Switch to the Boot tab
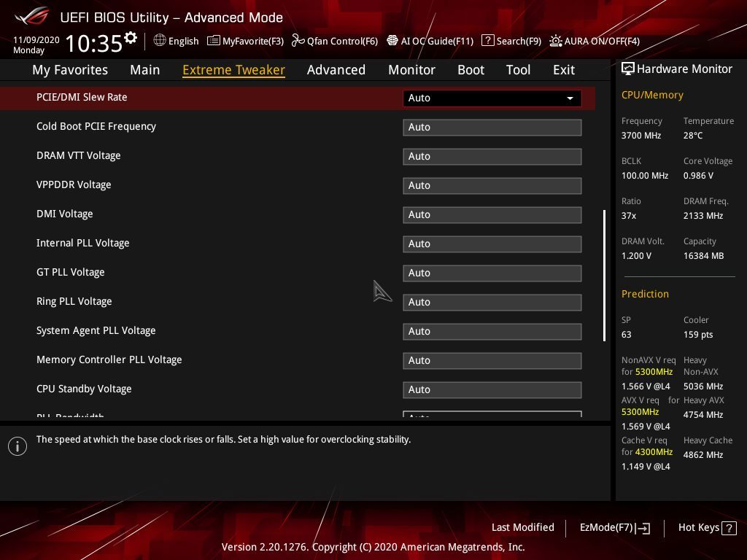The image size is (747, 560). 471,70
